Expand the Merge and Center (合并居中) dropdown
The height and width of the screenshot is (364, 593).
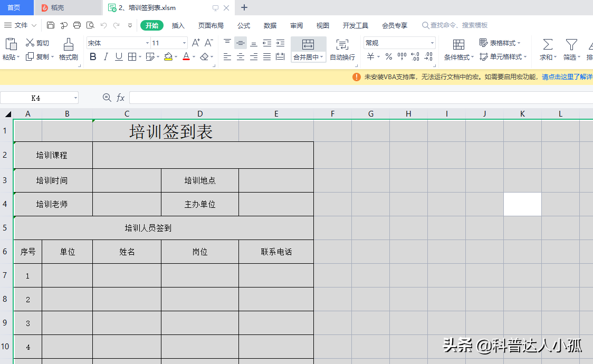click(x=322, y=57)
